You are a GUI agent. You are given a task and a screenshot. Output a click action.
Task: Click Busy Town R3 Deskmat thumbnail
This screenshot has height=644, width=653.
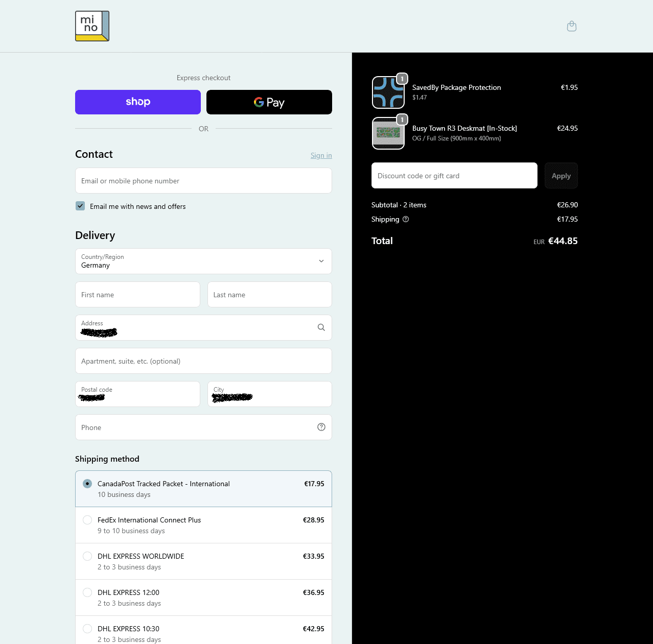pos(388,133)
